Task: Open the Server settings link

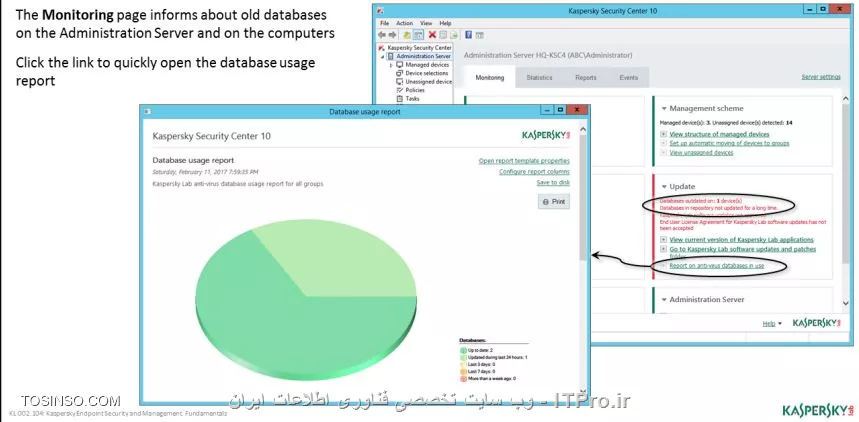Action: tap(821, 77)
